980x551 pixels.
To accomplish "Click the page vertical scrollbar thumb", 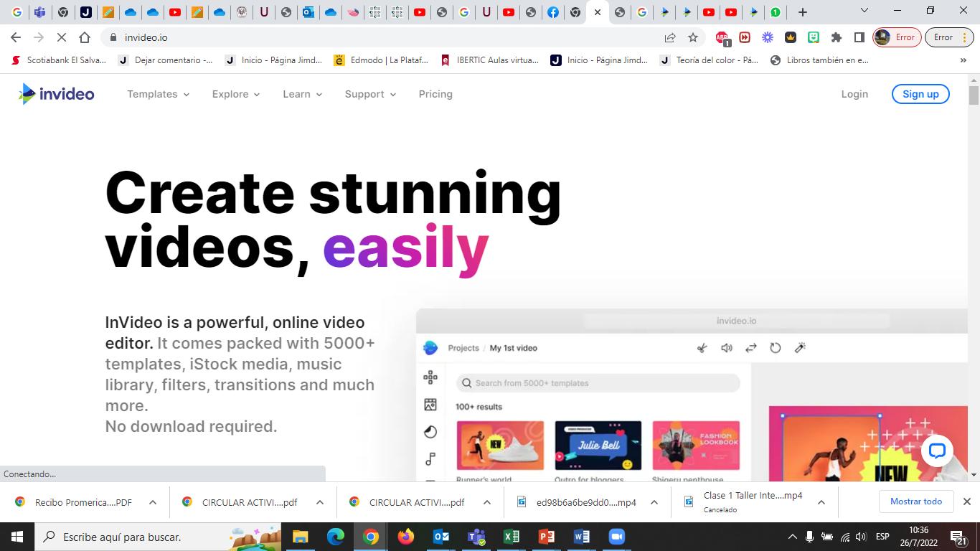I will 974,95.
